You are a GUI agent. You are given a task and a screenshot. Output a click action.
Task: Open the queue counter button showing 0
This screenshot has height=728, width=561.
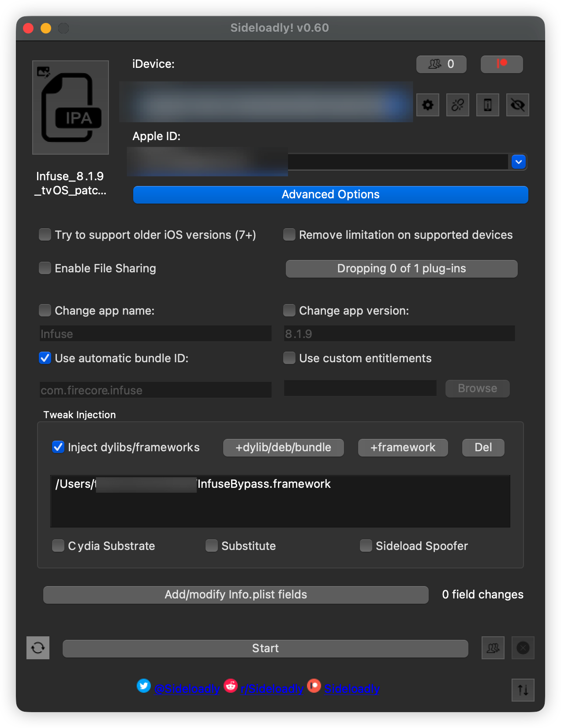click(x=441, y=64)
